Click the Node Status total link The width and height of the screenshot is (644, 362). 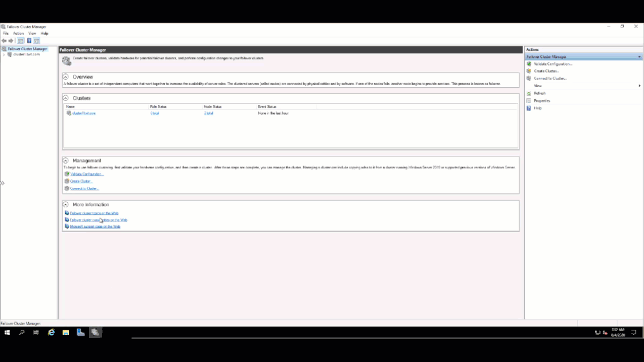tap(209, 113)
